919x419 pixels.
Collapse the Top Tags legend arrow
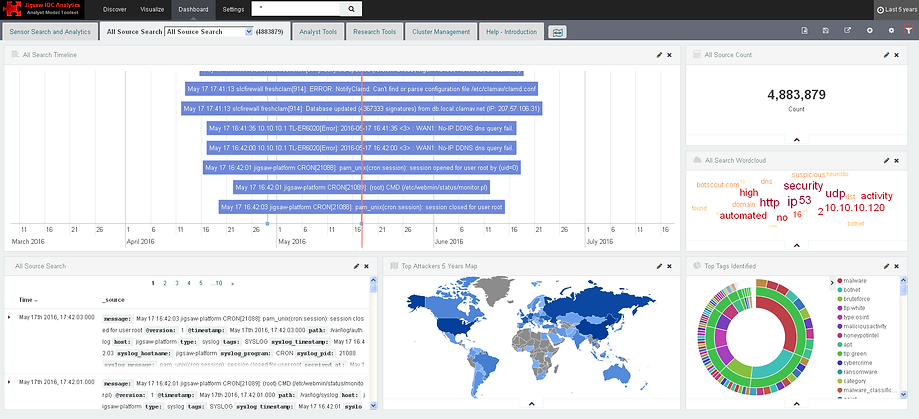pyautogui.click(x=832, y=282)
